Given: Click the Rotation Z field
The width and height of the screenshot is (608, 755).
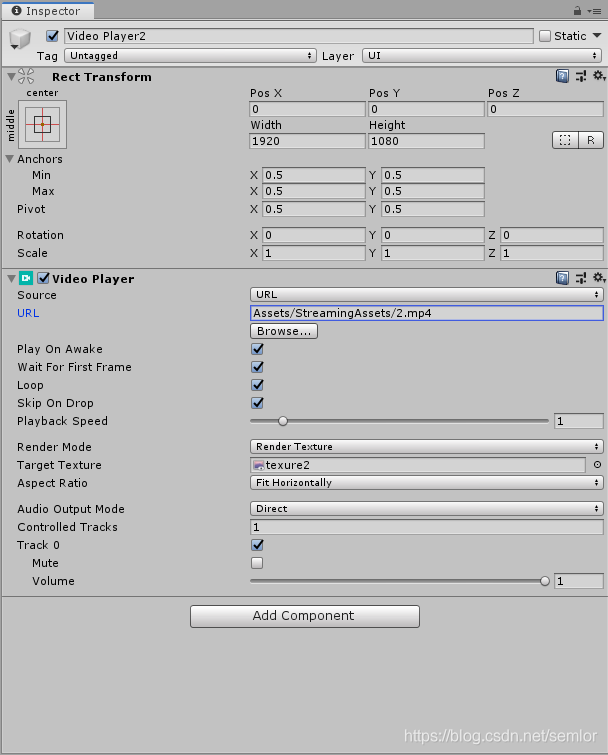Looking at the screenshot, I should pyautogui.click(x=552, y=235).
